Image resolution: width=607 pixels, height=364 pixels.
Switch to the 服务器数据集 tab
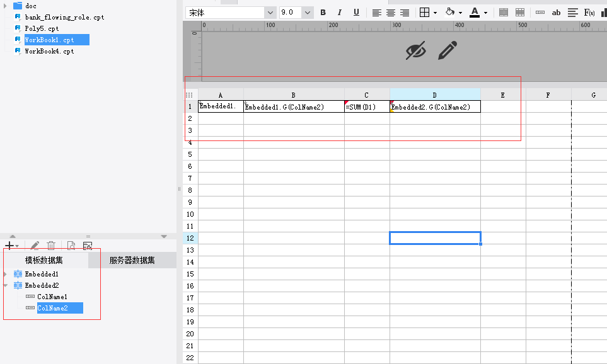(x=132, y=260)
